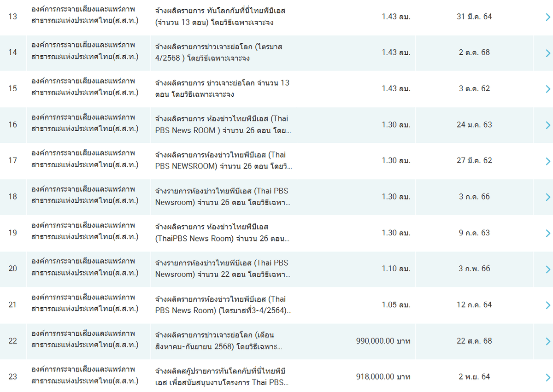The image size is (553, 392).
Task: Select project title ข่าวเจาะย่อโลก จำนวน 13 ตอน
Action: (x=223, y=88)
